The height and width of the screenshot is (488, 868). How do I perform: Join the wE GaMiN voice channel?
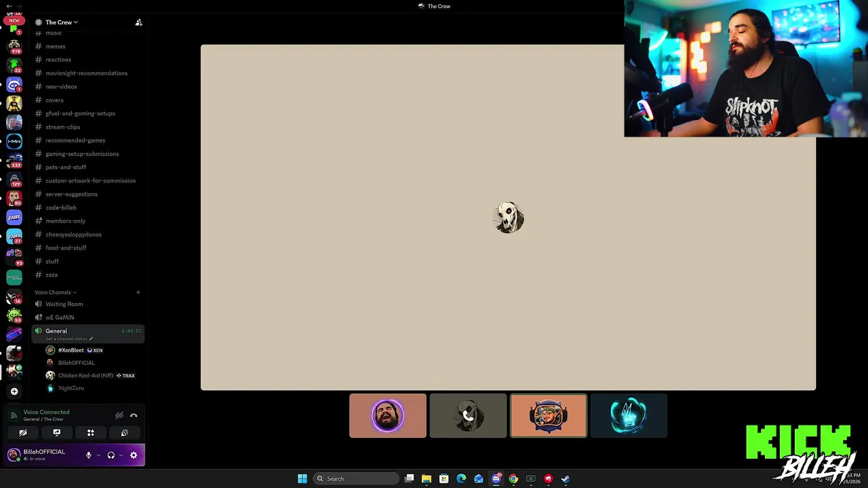point(88,317)
